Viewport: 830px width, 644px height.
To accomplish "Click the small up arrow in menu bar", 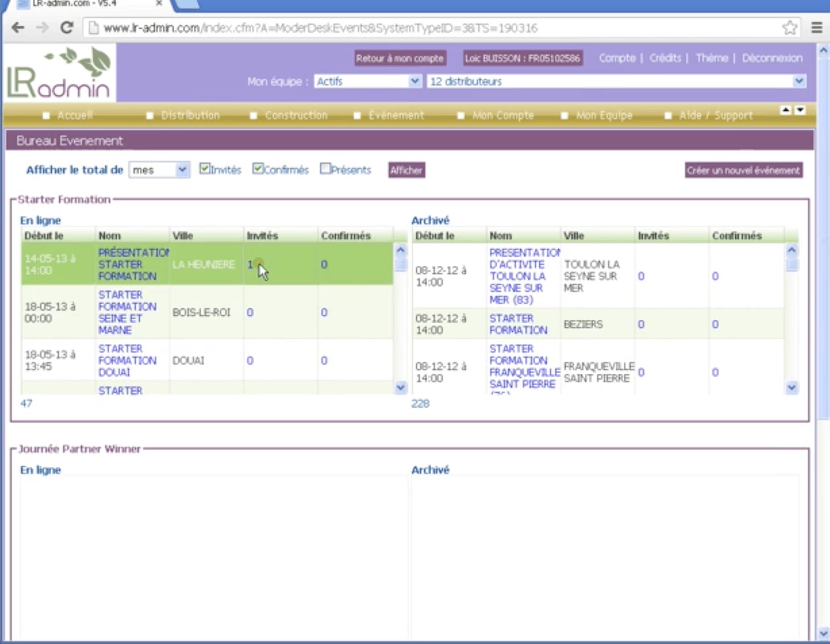I will [786, 110].
